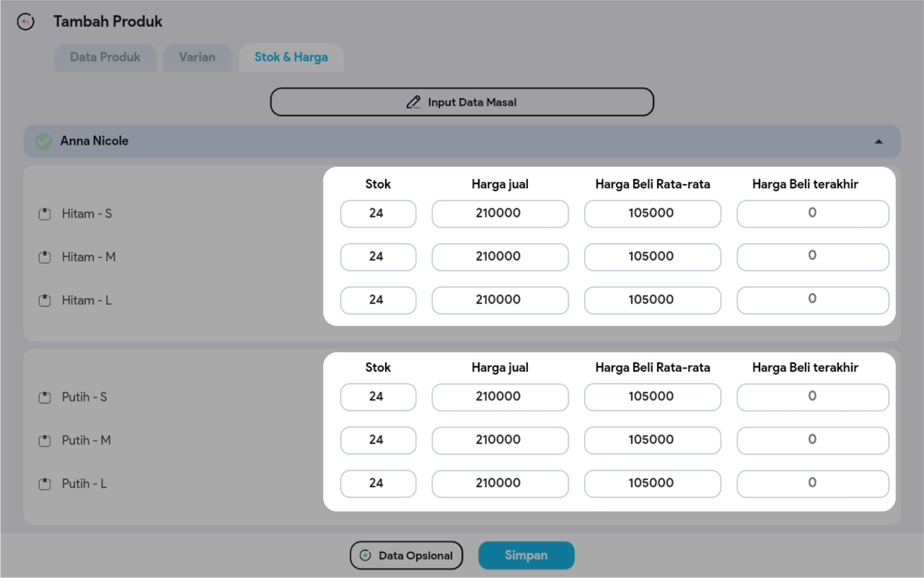Click the green checkmark next to Anna Nicole
The width and height of the screenshot is (924, 578).
pos(44,141)
